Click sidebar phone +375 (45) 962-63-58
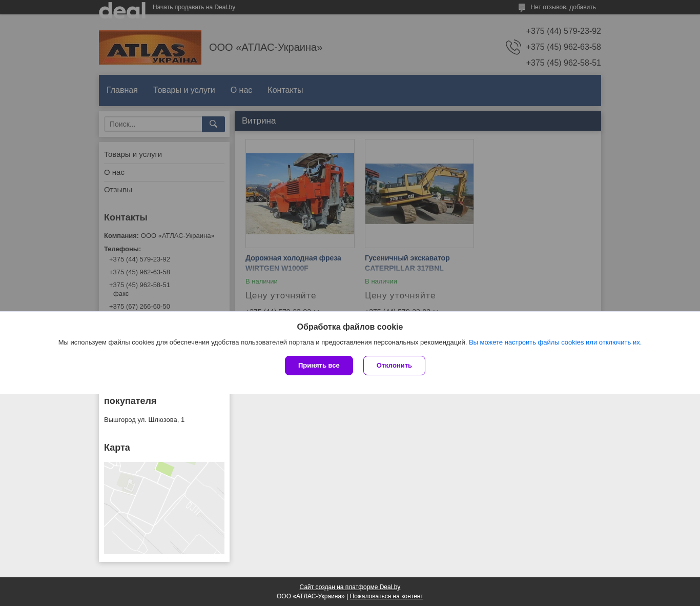The height and width of the screenshot is (606, 700). click(139, 272)
